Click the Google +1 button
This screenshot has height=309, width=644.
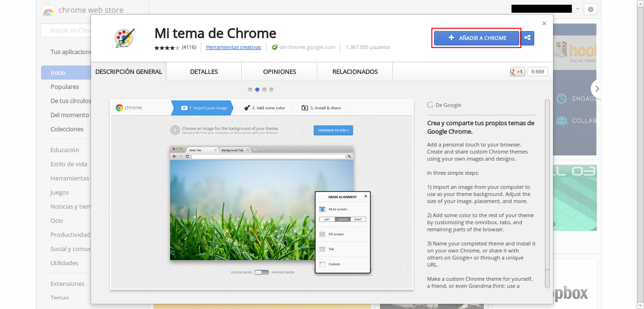[x=517, y=72]
